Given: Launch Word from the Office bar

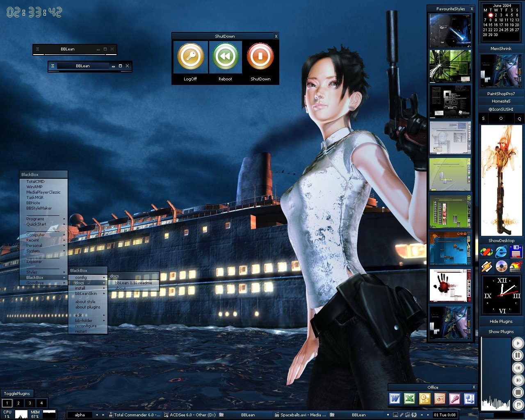Looking at the screenshot, I should point(395,398).
